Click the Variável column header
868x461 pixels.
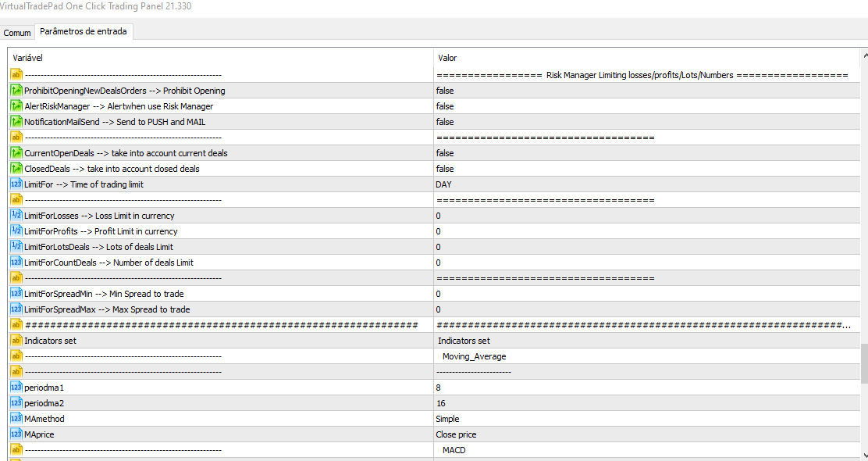point(219,58)
